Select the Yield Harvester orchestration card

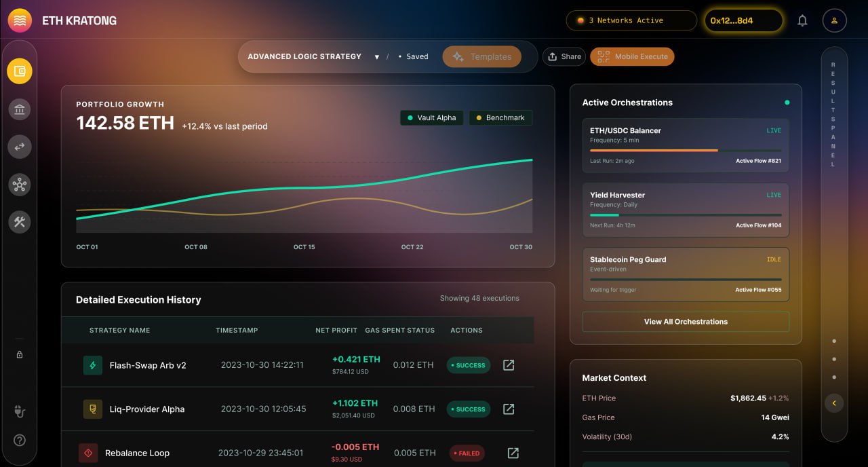tap(686, 210)
